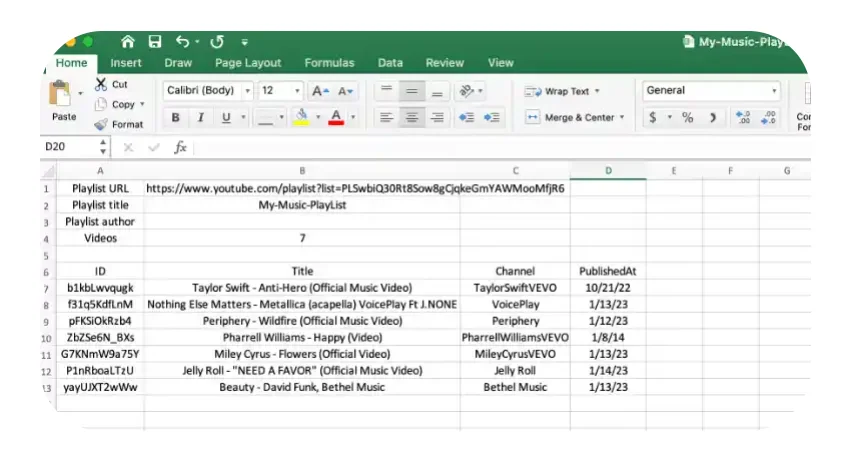Open the Review tab
The image size is (860, 449).
pyautogui.click(x=445, y=63)
